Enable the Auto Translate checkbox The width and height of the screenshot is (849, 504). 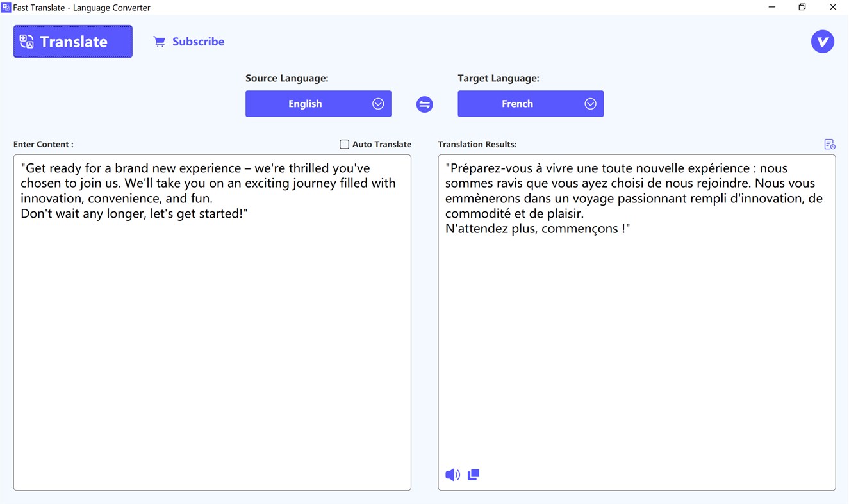point(344,144)
